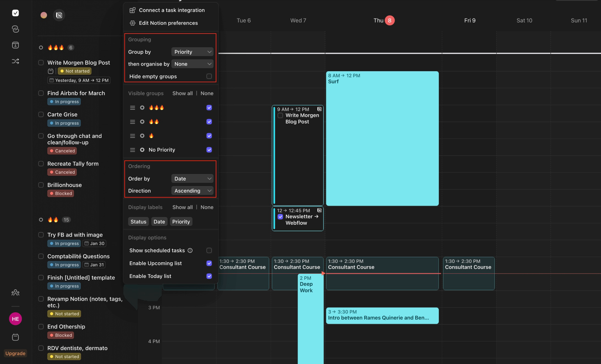Click the pink-orange color circle near Notion icon
The width and height of the screenshot is (601, 364).
(x=44, y=15)
